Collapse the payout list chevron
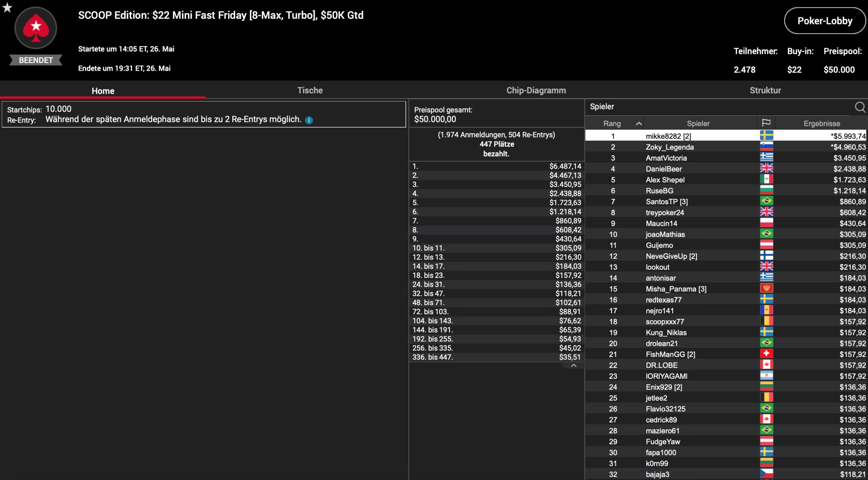The height and width of the screenshot is (480, 868). tap(573, 366)
